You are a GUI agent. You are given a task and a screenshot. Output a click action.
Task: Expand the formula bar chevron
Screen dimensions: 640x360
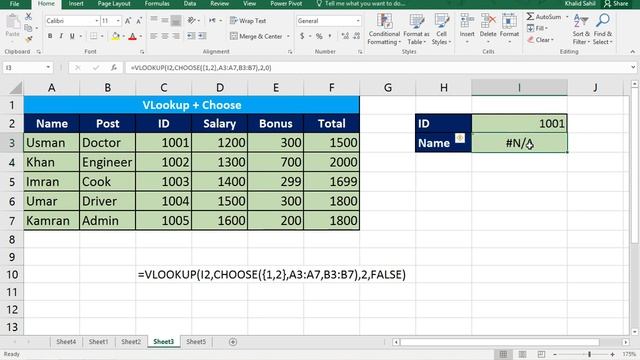tap(633, 67)
